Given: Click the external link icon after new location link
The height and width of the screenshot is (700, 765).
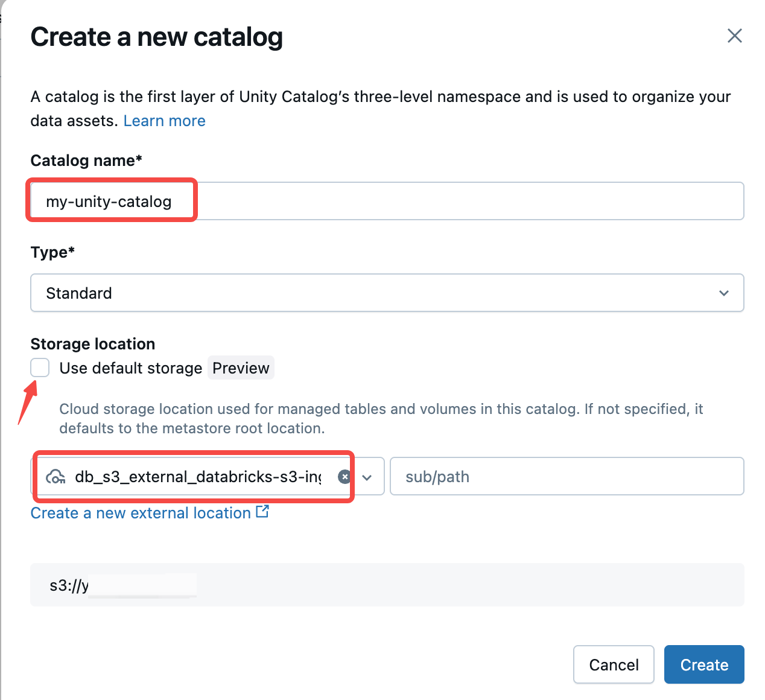Looking at the screenshot, I should 262,511.
